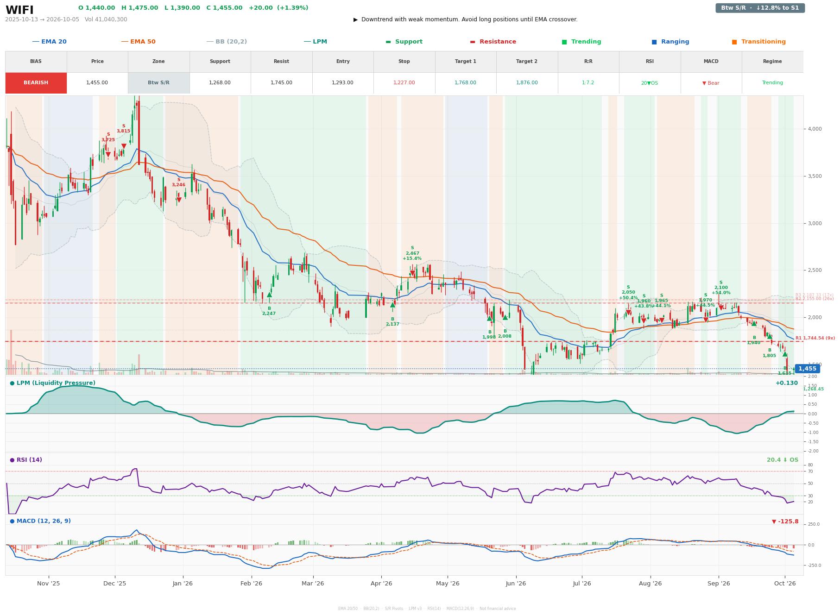
Task: Click the Transitioning regime legend label
Action: point(763,42)
